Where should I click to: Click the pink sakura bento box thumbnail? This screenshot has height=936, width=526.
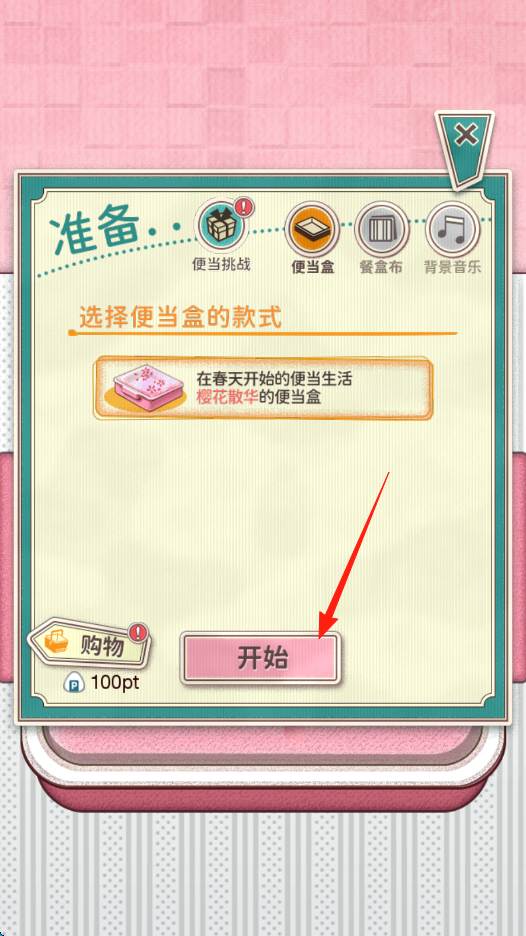pyautogui.click(x=147, y=388)
